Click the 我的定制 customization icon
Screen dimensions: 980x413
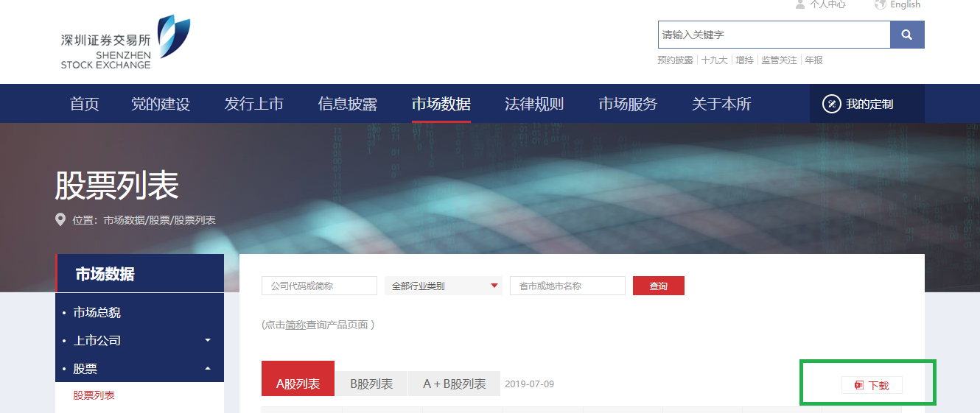(x=831, y=104)
